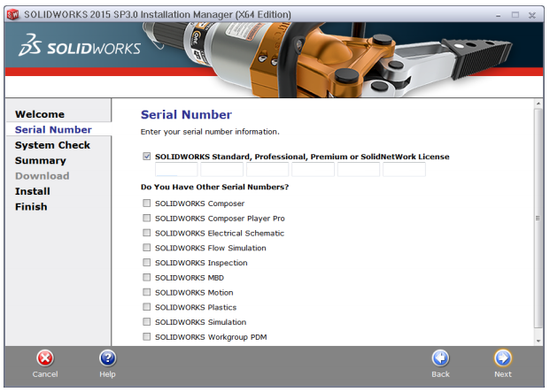Check SOLIDWORKS Composer Player Pro
The width and height of the screenshot is (550, 392).
pyautogui.click(x=147, y=218)
